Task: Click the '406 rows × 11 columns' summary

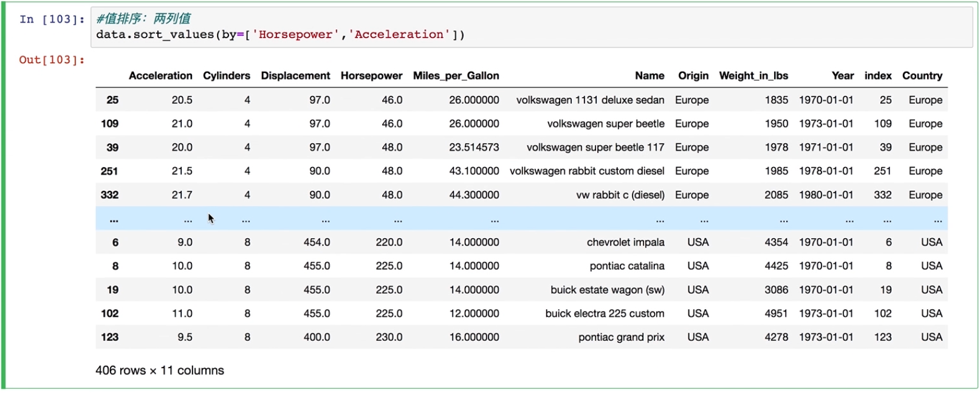Action: pyautogui.click(x=160, y=371)
